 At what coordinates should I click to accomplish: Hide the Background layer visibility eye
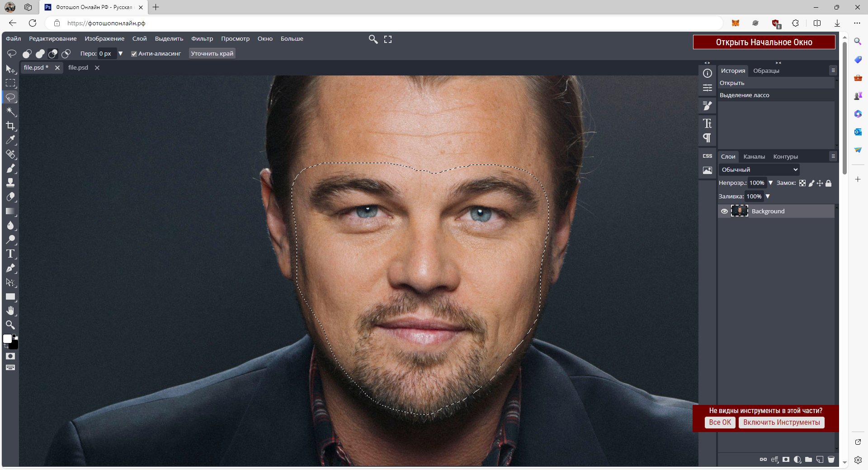click(x=724, y=211)
